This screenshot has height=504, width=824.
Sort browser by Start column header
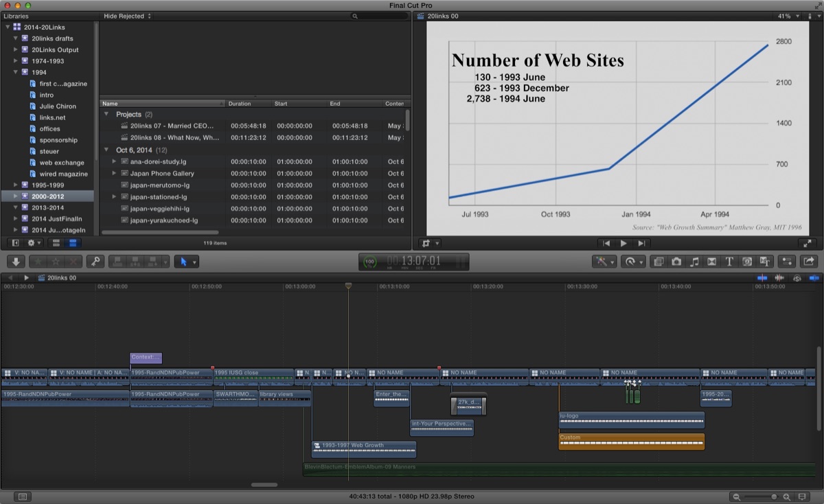299,104
